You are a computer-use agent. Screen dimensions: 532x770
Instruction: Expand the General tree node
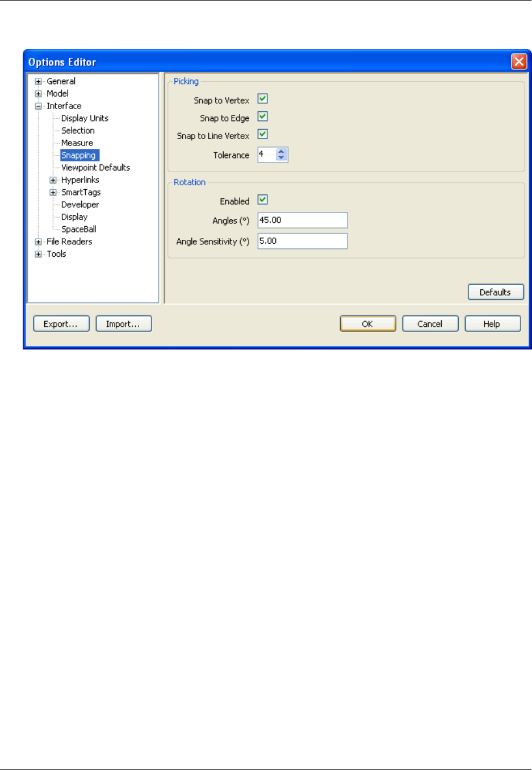39,81
